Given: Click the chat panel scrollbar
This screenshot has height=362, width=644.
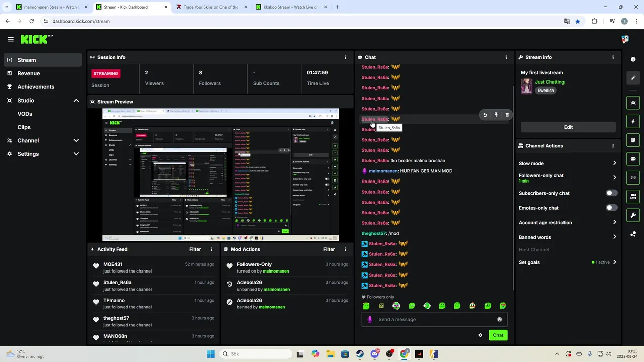Looking at the screenshot, I should click(513, 187).
